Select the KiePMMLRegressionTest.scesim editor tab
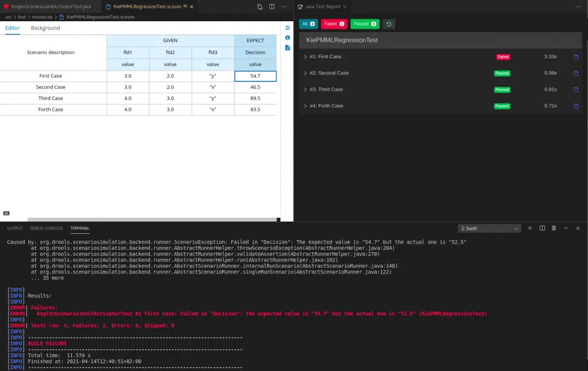This screenshot has width=588, height=371. coord(149,7)
